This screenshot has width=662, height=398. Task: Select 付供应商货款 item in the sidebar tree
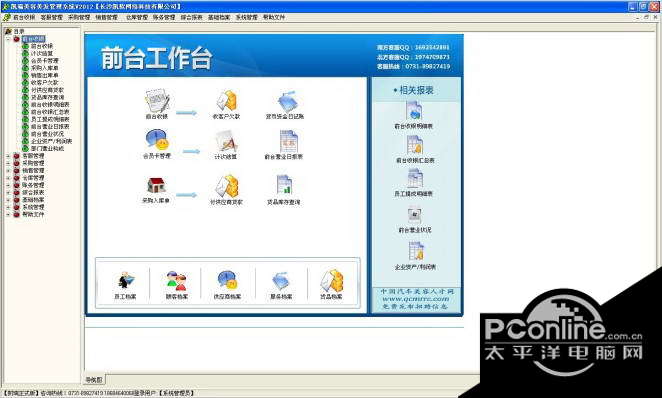[x=47, y=90]
